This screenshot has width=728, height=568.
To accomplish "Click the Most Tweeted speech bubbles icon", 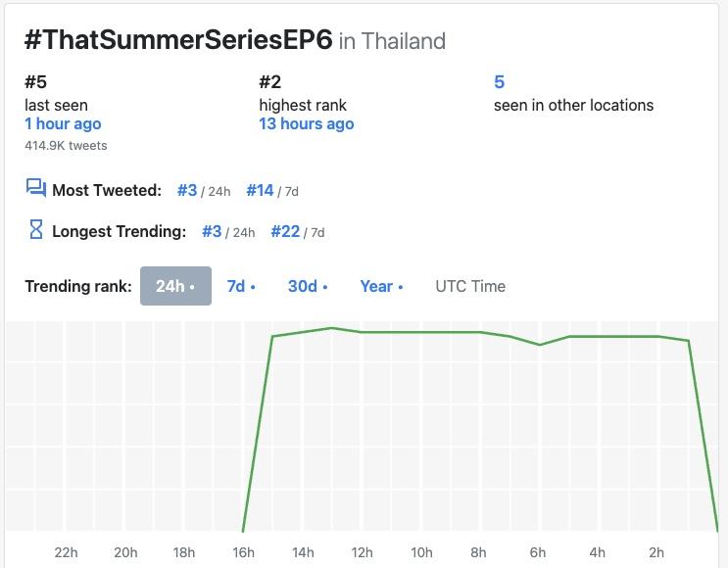I will point(36,189).
